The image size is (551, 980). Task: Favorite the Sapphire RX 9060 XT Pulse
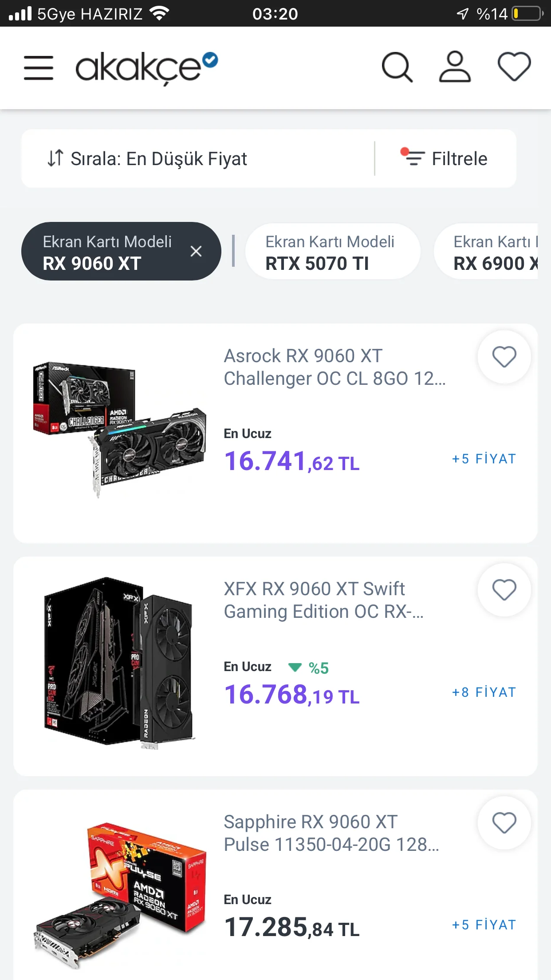coord(504,823)
